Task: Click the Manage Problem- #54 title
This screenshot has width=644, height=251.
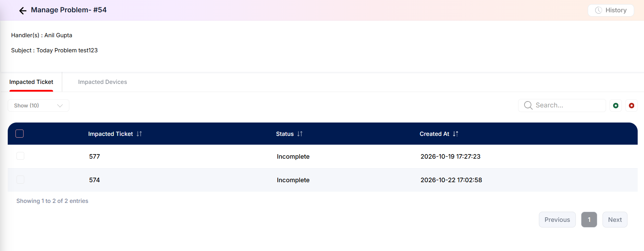Action: [x=69, y=10]
